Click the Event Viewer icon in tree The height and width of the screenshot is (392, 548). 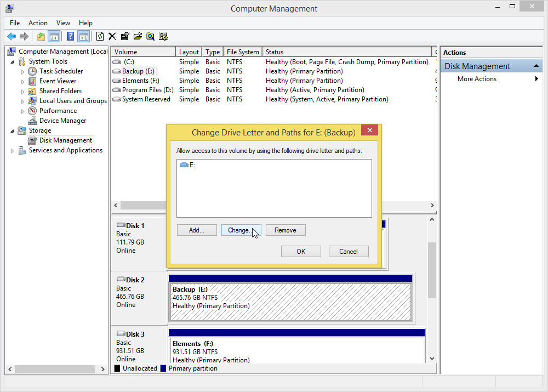(32, 81)
